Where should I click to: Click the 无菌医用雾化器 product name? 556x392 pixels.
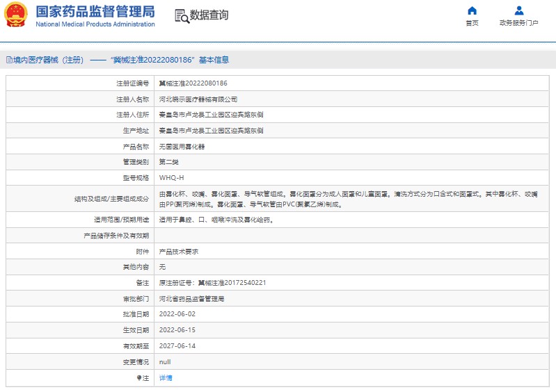click(182, 147)
